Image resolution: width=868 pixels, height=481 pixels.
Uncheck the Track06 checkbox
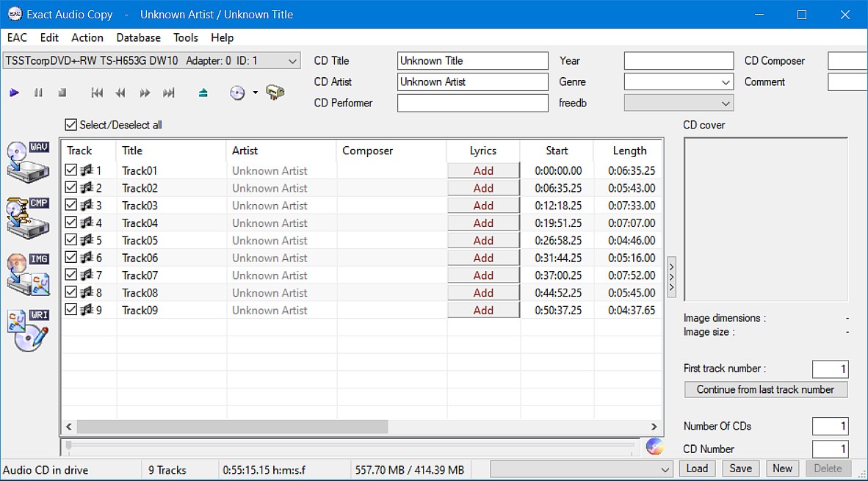tap(70, 257)
